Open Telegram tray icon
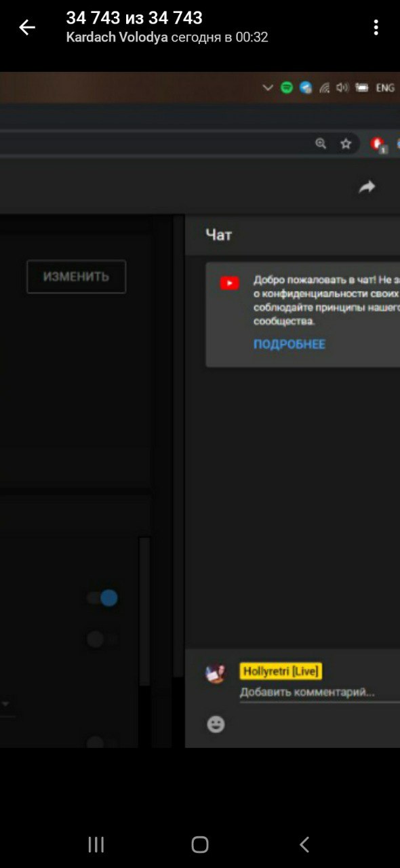 click(x=306, y=87)
